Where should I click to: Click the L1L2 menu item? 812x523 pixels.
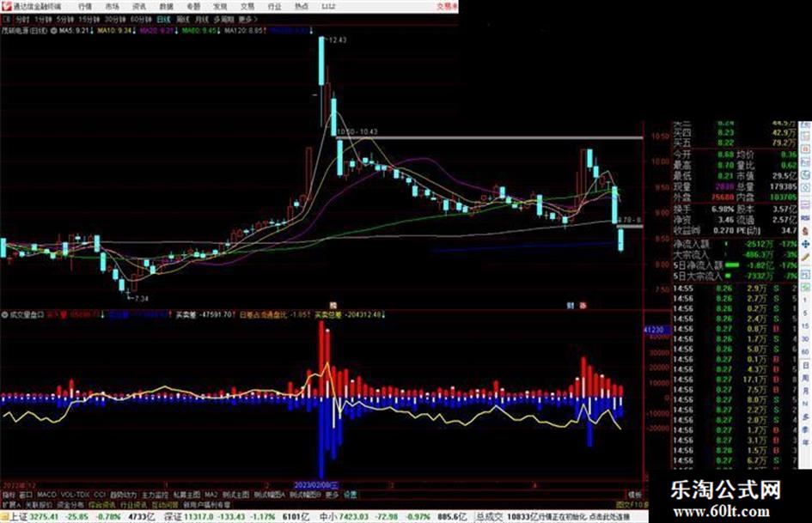coord(328,7)
